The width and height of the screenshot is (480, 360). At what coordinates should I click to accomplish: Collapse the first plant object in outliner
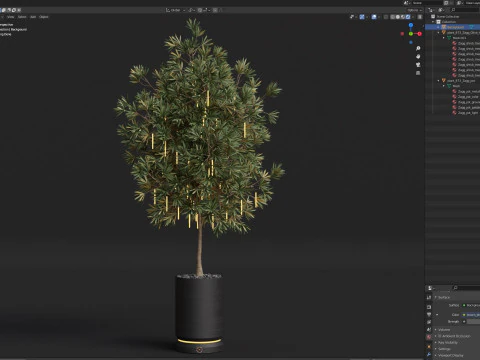tap(439, 33)
